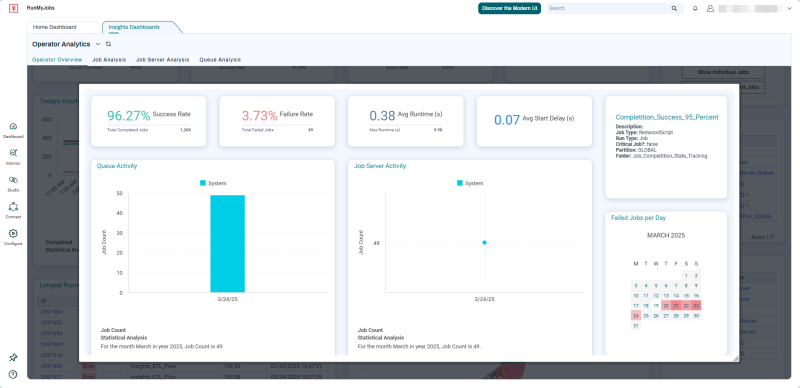Select the Job Server Analysis tab
The height and width of the screenshot is (388, 800).
[x=162, y=60]
